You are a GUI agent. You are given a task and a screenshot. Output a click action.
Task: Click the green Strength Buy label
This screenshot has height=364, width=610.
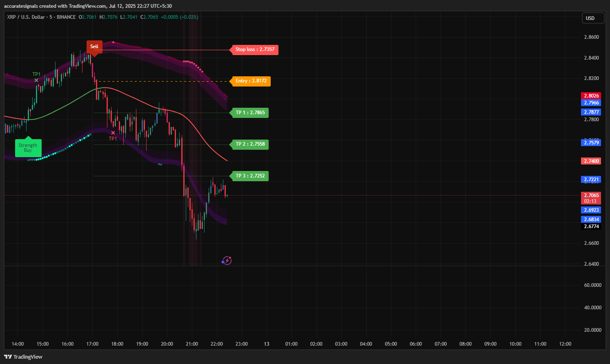[x=28, y=148]
